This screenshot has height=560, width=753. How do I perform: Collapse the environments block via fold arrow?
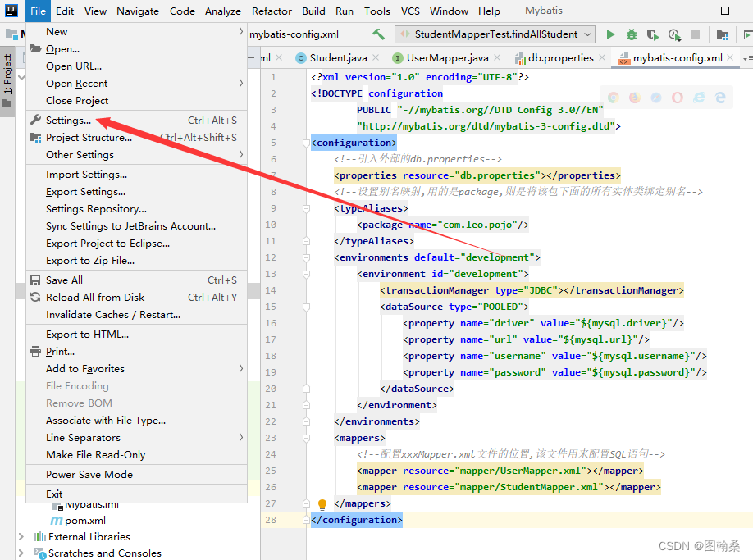click(306, 258)
